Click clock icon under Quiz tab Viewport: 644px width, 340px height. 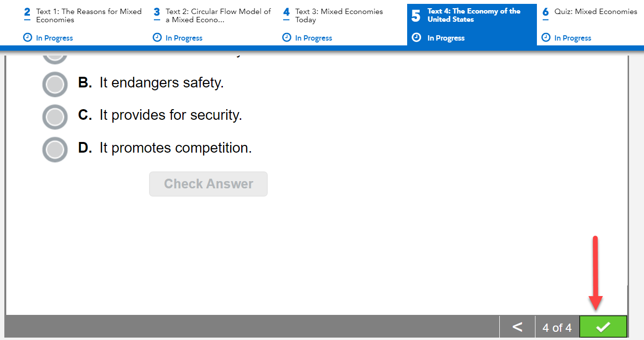pos(546,38)
